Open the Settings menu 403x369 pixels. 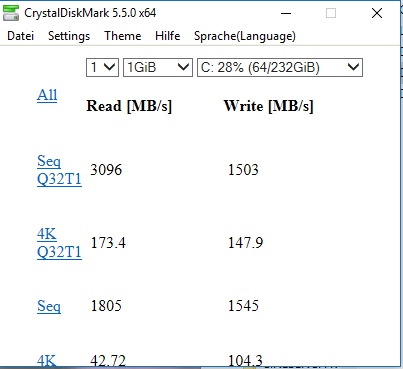(69, 36)
